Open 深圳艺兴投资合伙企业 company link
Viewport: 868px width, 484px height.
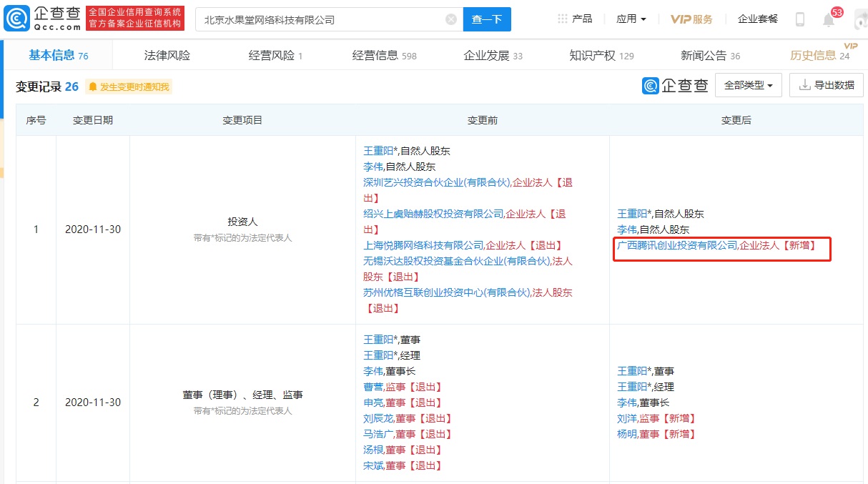tap(436, 182)
